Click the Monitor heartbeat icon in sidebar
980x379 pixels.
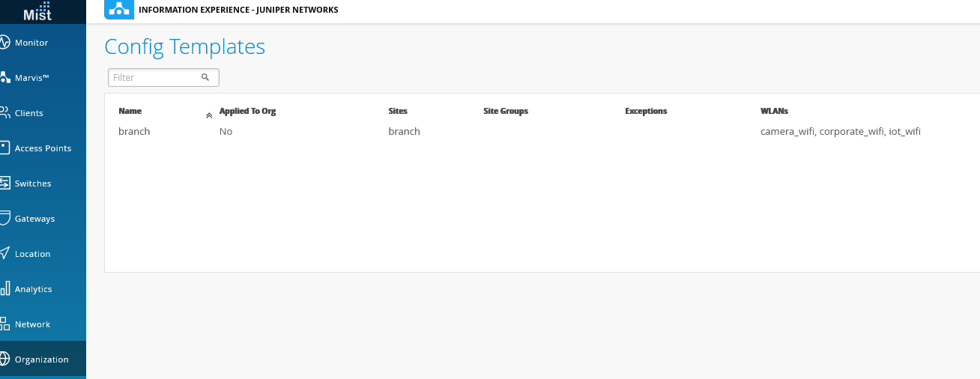(x=4, y=43)
